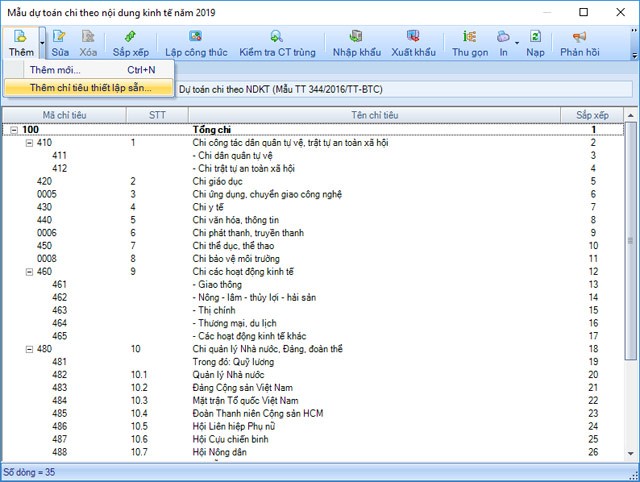This screenshot has width=640, height=482.
Task: Collapse the 410 tree node
Action: coord(29,143)
